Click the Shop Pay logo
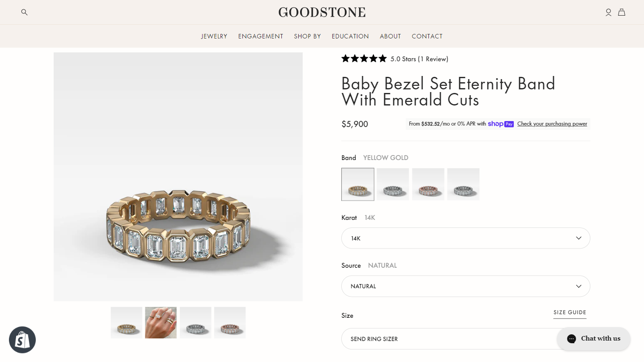This screenshot has height=362, width=644. coord(501,124)
